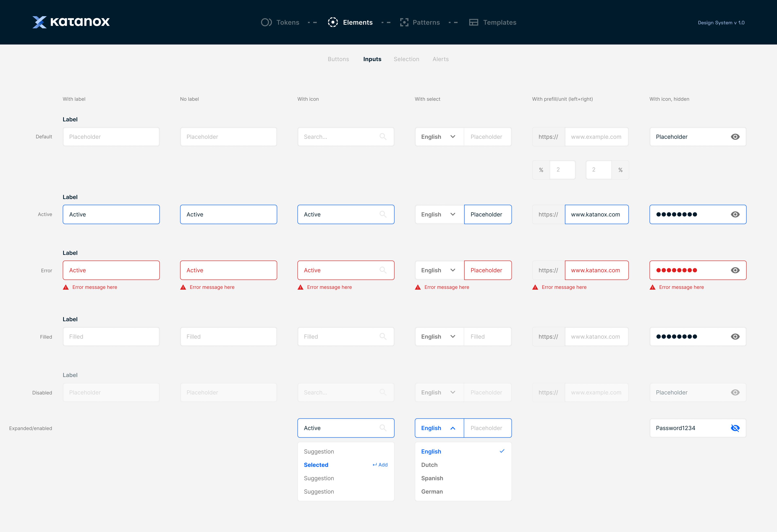Screen dimensions: 777x532
Task: Click the No label Active blue-bordered field
Action: tap(228, 214)
